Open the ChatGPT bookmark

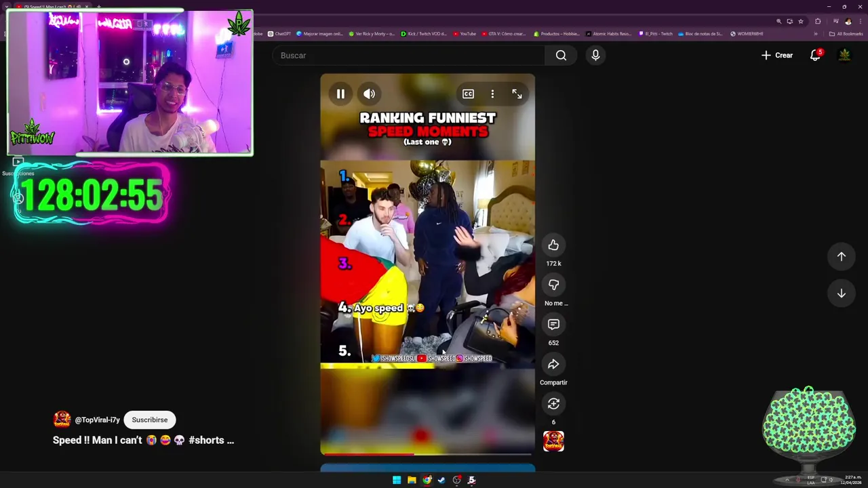tap(279, 34)
